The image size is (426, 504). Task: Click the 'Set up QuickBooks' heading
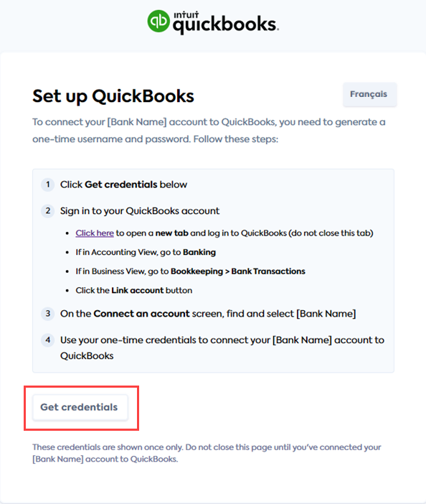[x=113, y=96]
